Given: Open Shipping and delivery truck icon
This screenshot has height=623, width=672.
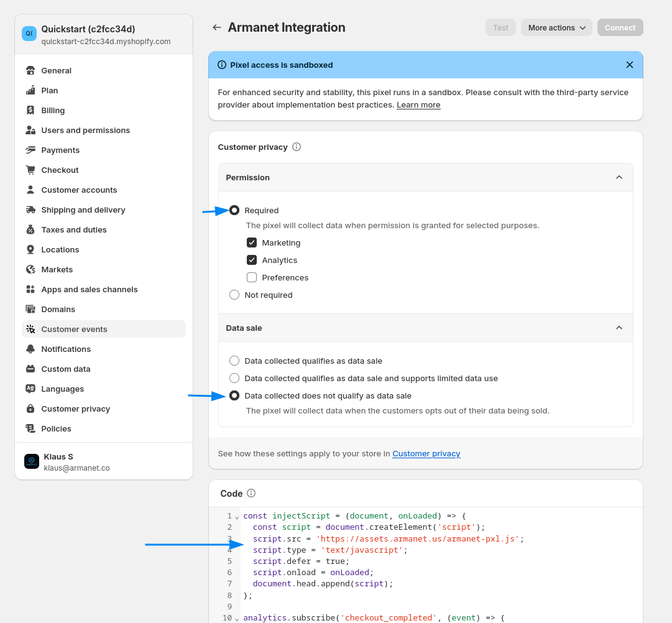Looking at the screenshot, I should click(30, 210).
